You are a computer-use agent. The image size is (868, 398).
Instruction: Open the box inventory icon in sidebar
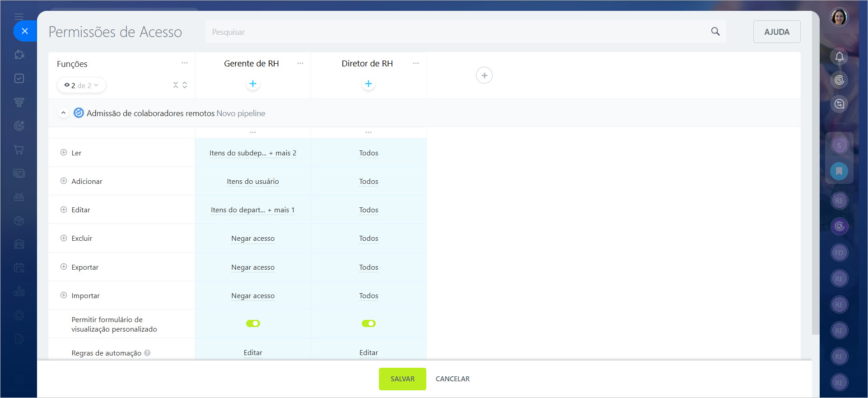[x=19, y=221]
